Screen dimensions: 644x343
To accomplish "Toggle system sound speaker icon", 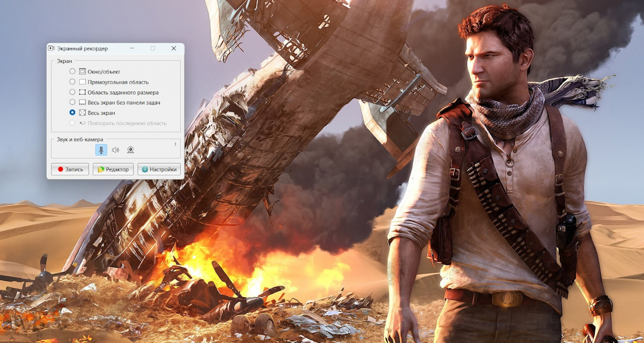I will [x=116, y=150].
